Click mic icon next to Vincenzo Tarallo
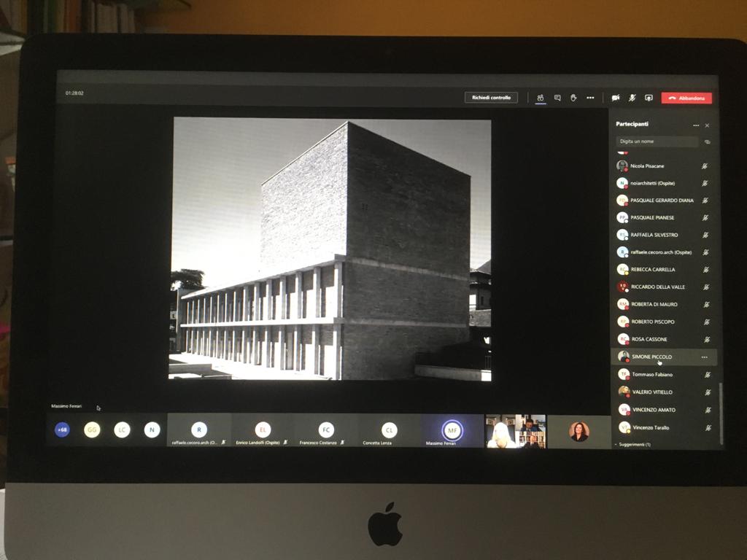 point(708,427)
